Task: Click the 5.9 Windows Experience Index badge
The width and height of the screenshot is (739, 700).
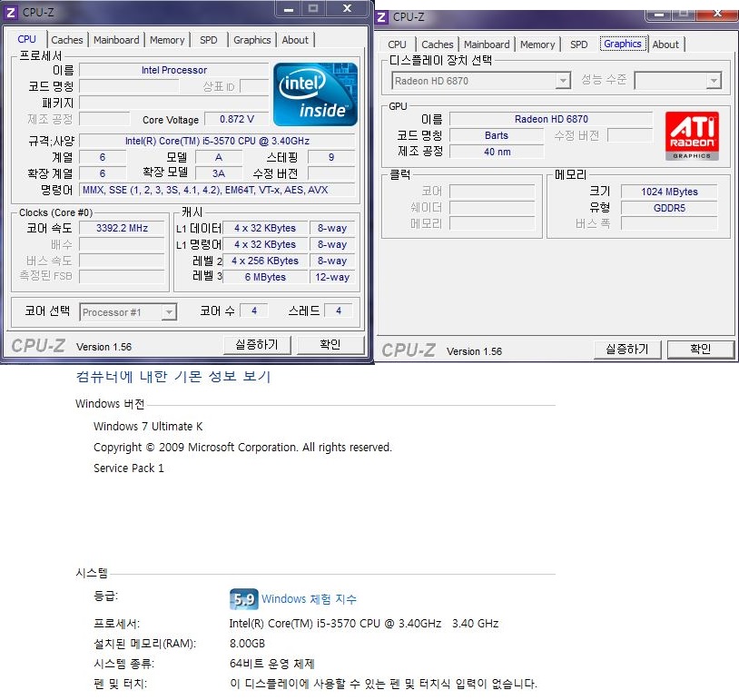Action: (x=243, y=599)
